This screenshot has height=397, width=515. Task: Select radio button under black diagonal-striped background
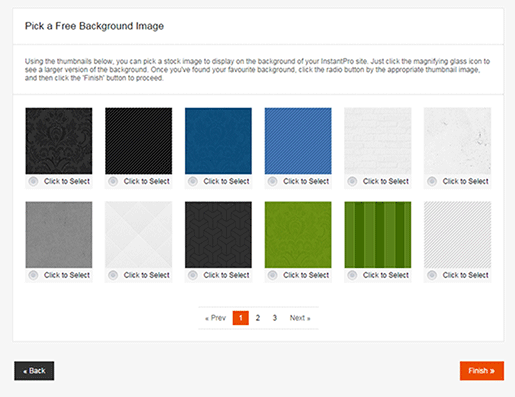pyautogui.click(x=113, y=181)
